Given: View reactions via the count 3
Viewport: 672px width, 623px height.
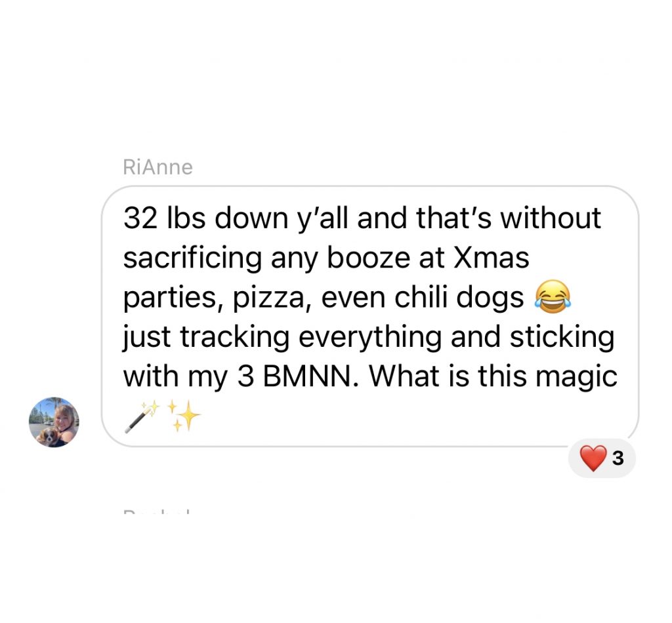Looking at the screenshot, I should (x=618, y=458).
